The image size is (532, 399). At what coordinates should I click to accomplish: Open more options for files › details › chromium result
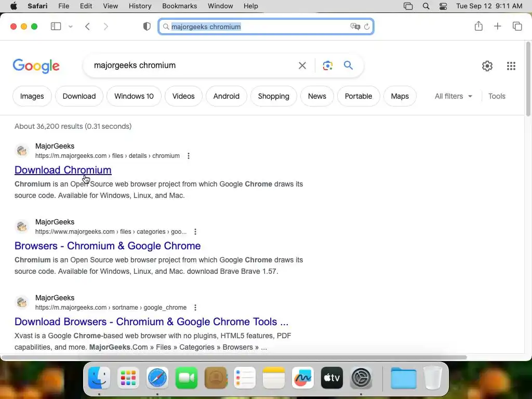pyautogui.click(x=188, y=156)
